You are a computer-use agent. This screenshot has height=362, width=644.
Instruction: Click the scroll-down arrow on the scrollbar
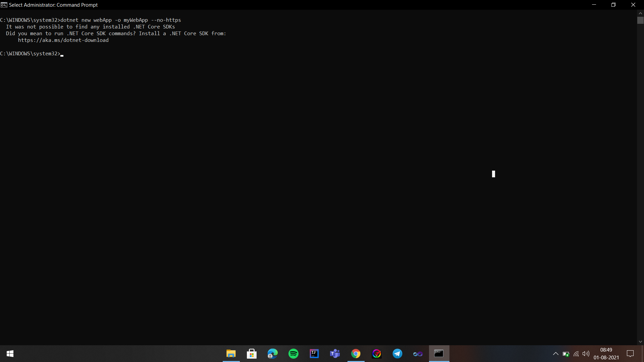coord(640,342)
